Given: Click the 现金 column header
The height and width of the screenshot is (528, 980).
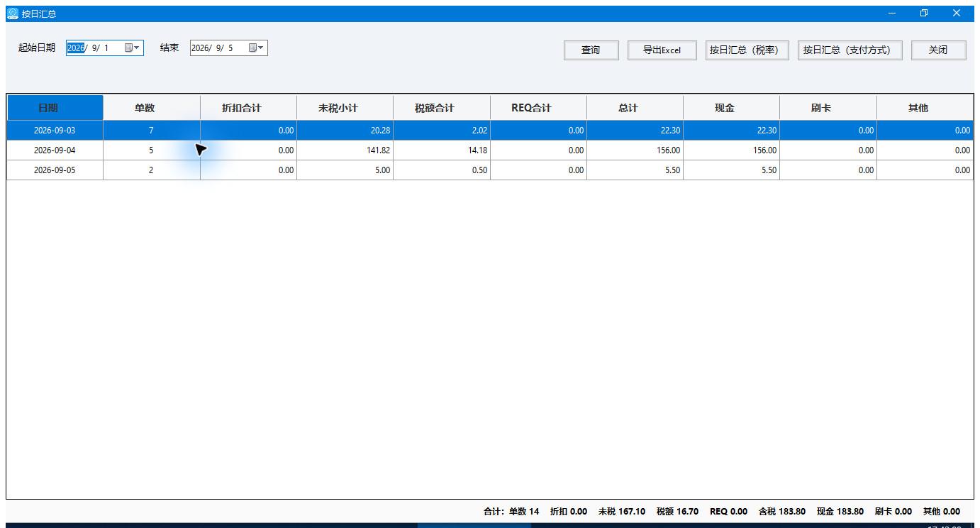Looking at the screenshot, I should [x=731, y=108].
